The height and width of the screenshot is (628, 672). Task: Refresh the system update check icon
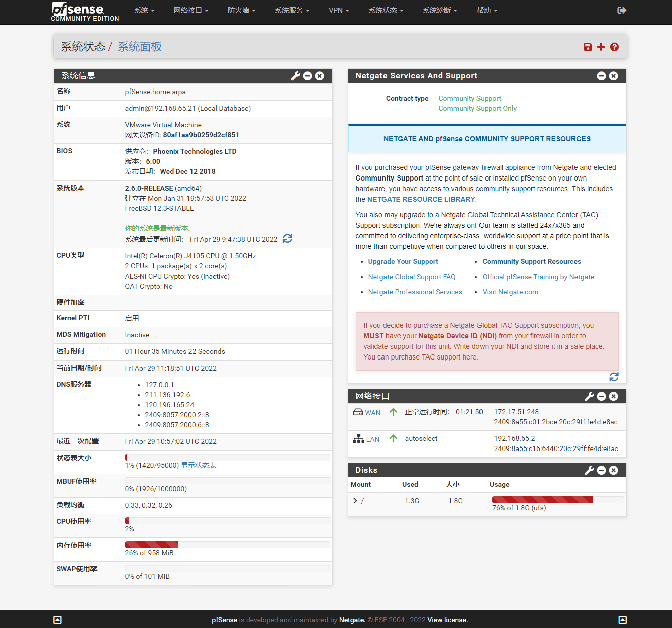pyautogui.click(x=287, y=238)
